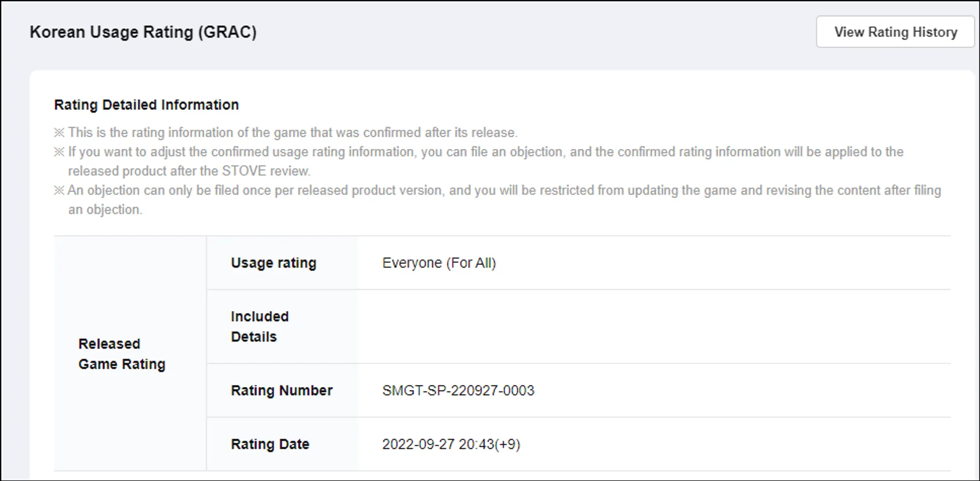Screen dimensions: 980x481
Task: Select the note starting 'An objection can only'
Action: click(x=504, y=190)
